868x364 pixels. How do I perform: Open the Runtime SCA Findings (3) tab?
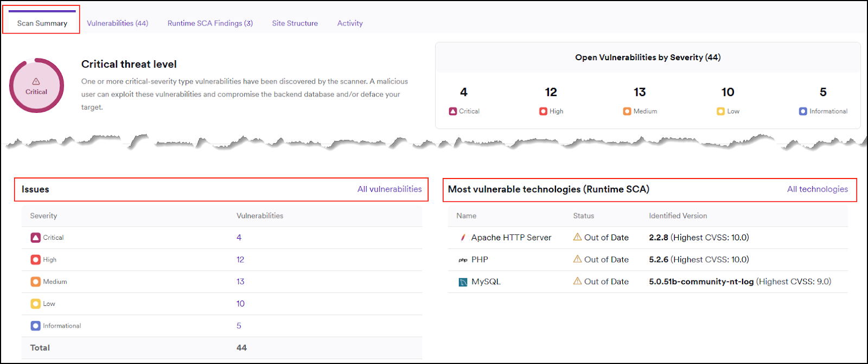(x=210, y=23)
